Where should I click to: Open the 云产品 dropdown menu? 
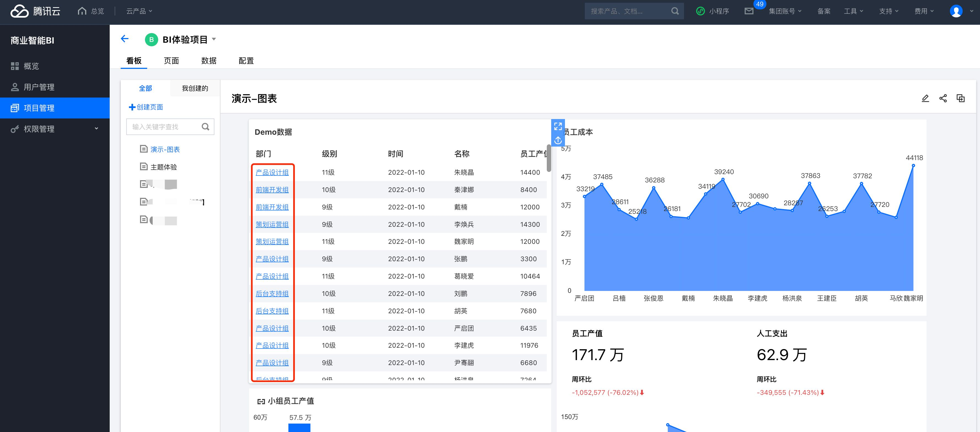(x=139, y=11)
